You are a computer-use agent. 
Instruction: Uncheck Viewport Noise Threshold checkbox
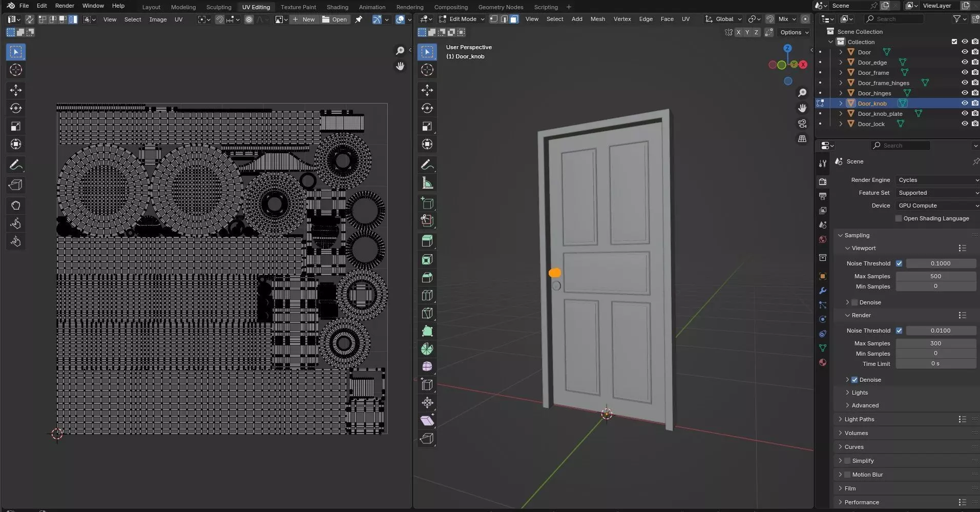tap(899, 263)
